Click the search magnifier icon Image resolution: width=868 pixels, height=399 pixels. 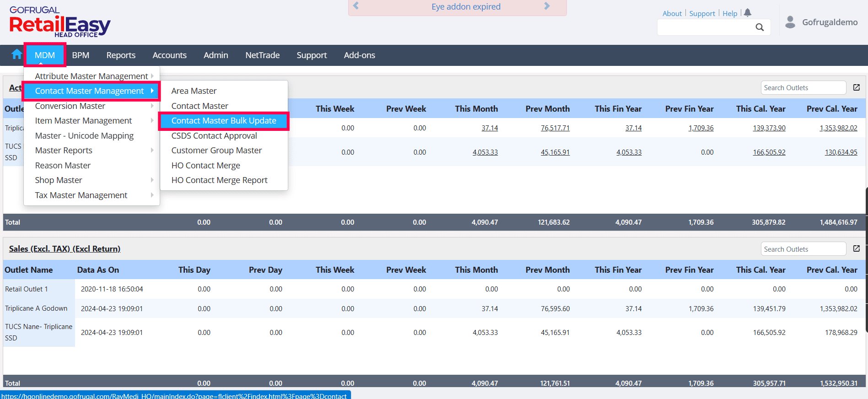[x=760, y=27]
